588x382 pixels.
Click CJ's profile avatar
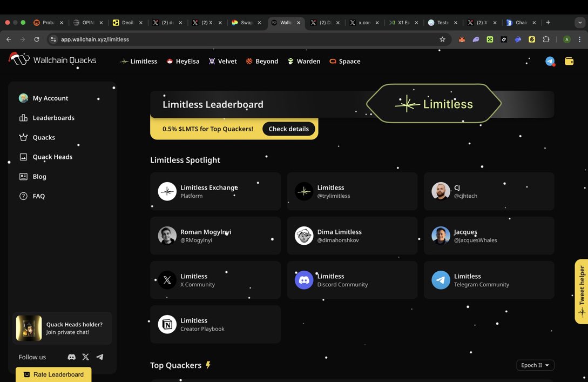[441, 191]
